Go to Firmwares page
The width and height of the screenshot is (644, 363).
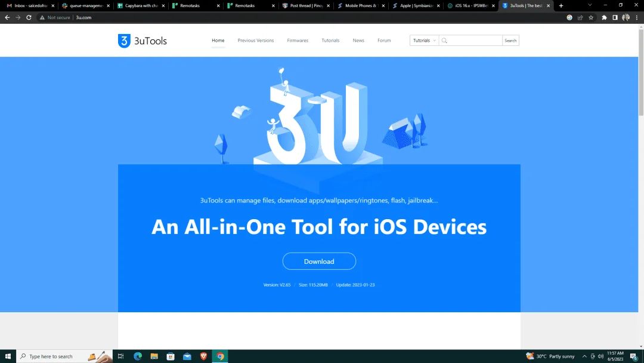click(298, 40)
